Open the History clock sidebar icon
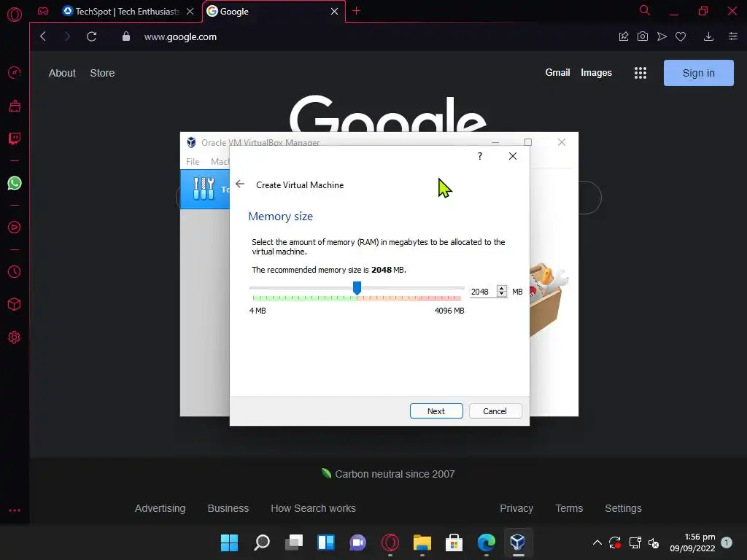Image resolution: width=747 pixels, height=560 pixels. (15, 271)
